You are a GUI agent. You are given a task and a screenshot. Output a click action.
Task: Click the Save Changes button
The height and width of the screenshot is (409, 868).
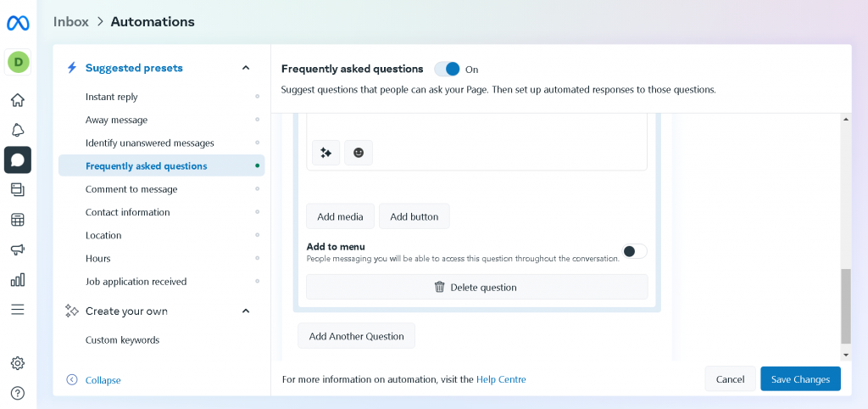800,379
